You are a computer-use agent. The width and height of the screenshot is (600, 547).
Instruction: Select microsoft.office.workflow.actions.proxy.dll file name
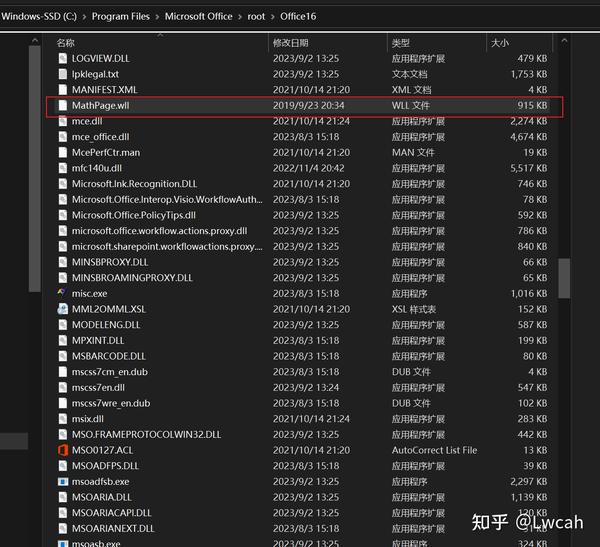tap(160, 231)
